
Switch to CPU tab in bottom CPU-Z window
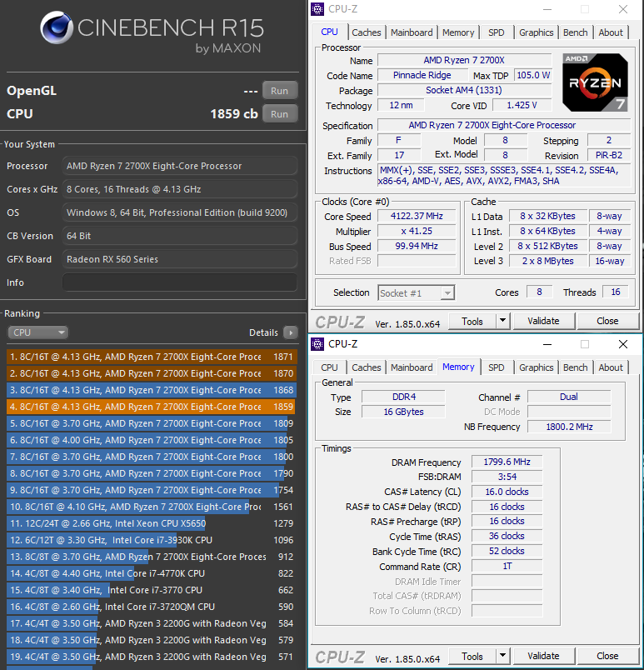coord(329,367)
